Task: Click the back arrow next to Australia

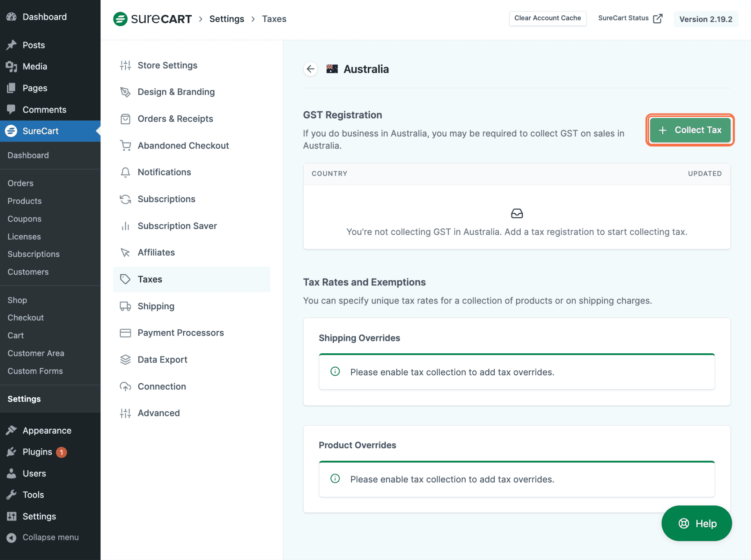Action: pyautogui.click(x=311, y=69)
